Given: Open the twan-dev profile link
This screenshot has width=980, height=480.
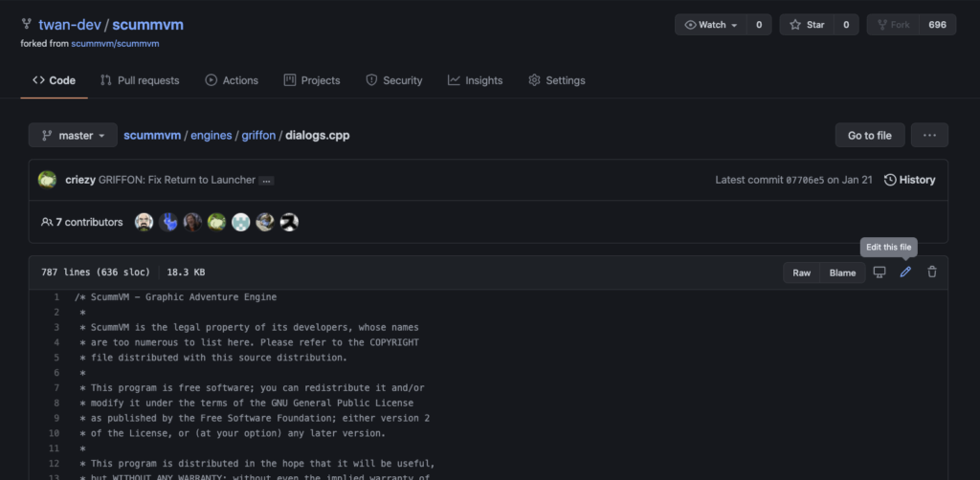Looking at the screenshot, I should (x=69, y=25).
